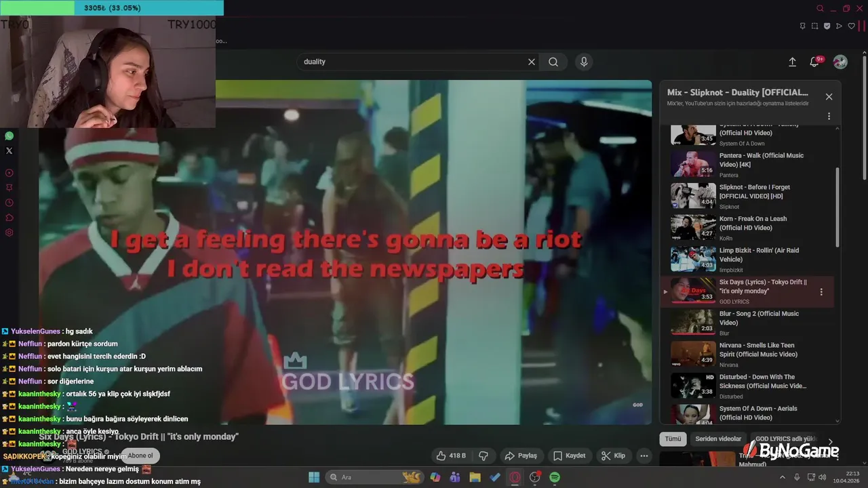Click the Klip clip button
Viewport: 868px width, 488px height.
[613, 455]
